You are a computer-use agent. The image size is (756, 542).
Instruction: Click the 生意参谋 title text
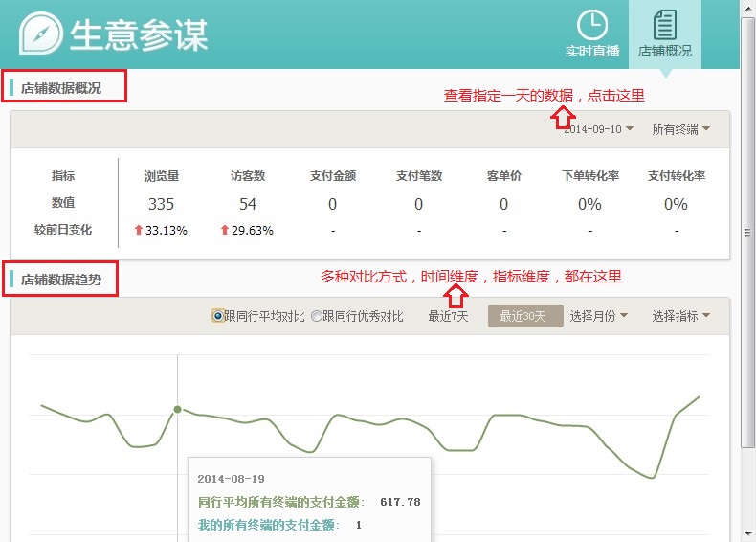tap(139, 34)
